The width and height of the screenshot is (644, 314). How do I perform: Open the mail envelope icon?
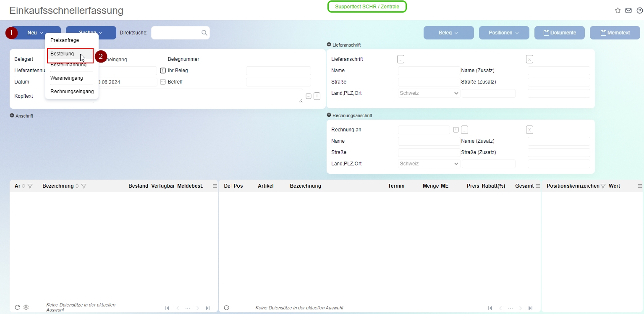click(628, 10)
